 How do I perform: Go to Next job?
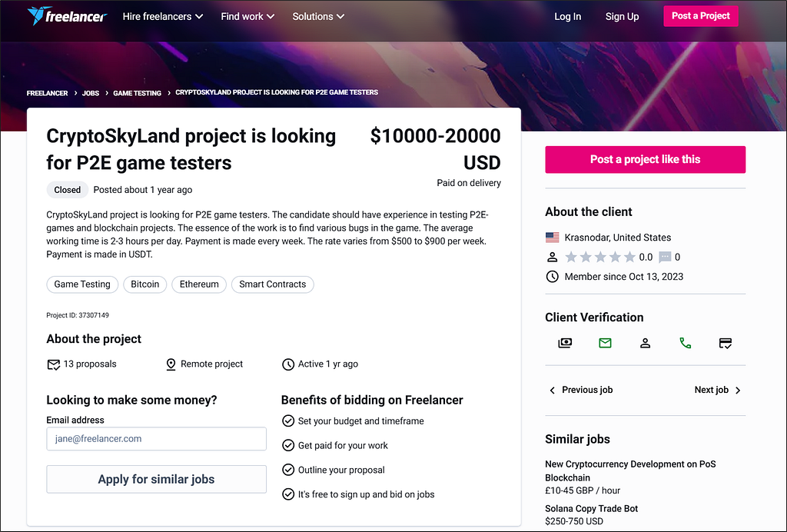click(x=718, y=390)
